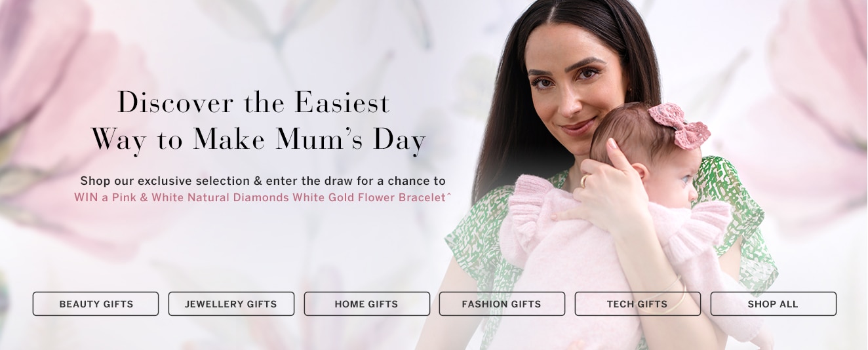The image size is (868, 350).
Task: Click the heading line "Way to Make Mum's Day"
Action: pos(258,140)
